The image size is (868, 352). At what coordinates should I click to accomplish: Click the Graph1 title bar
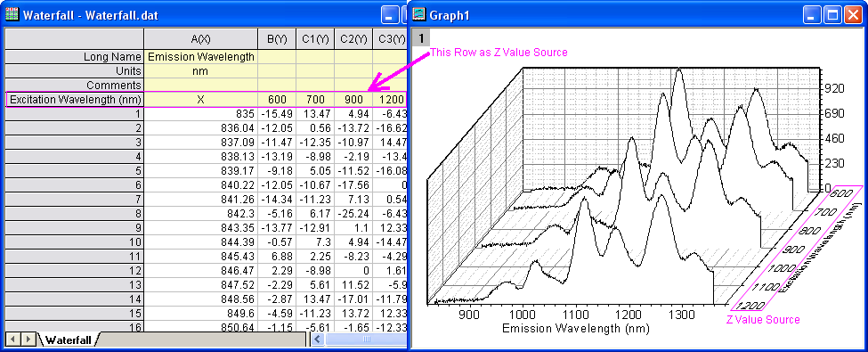tap(637, 15)
